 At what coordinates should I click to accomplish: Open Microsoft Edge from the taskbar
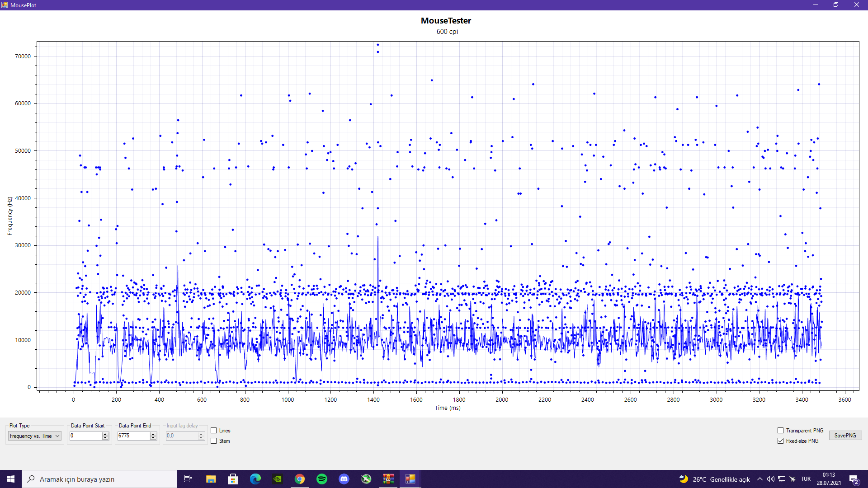pos(255,479)
